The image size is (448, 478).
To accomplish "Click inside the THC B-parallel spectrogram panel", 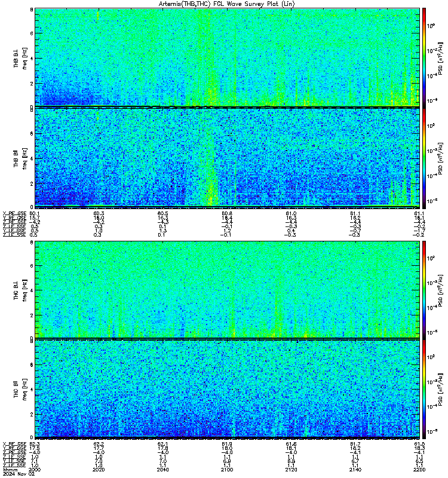I will 227,389.
